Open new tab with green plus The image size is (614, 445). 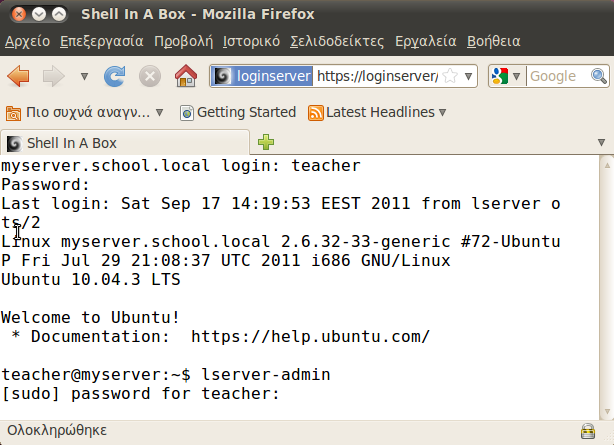click(x=266, y=142)
